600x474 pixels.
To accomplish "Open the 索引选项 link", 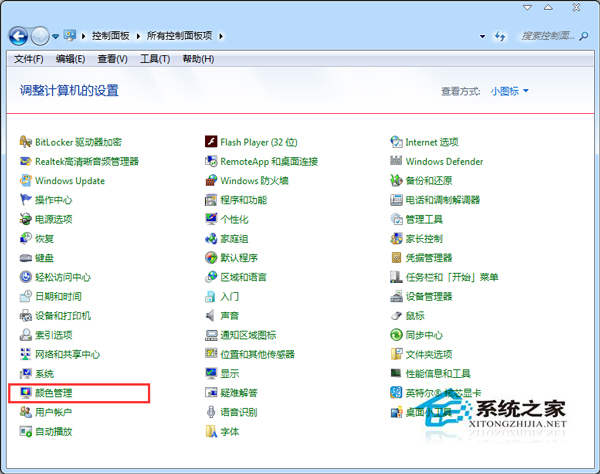I will pyautogui.click(x=54, y=335).
